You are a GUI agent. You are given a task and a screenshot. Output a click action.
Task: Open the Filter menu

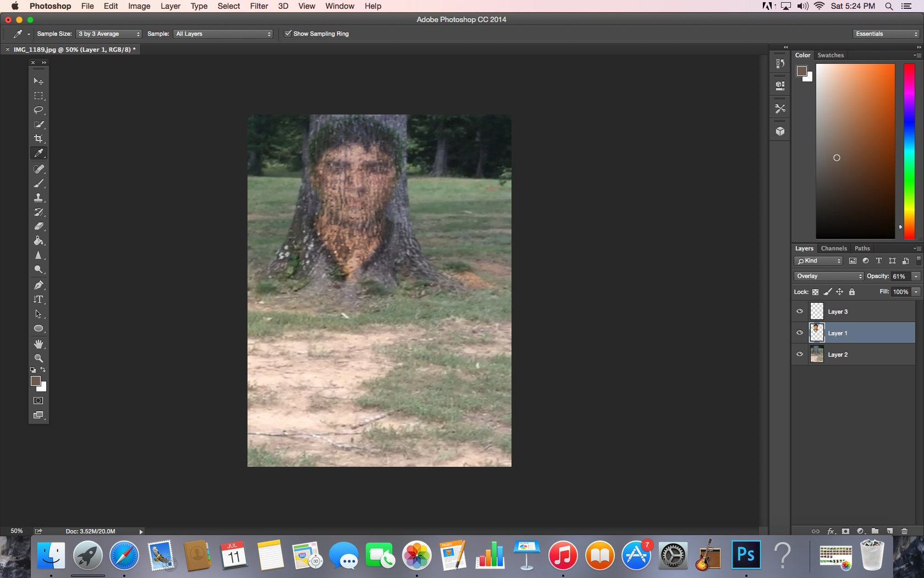259,6
